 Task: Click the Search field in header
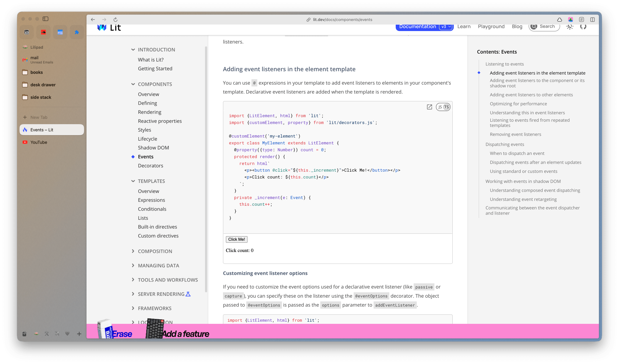[544, 27]
